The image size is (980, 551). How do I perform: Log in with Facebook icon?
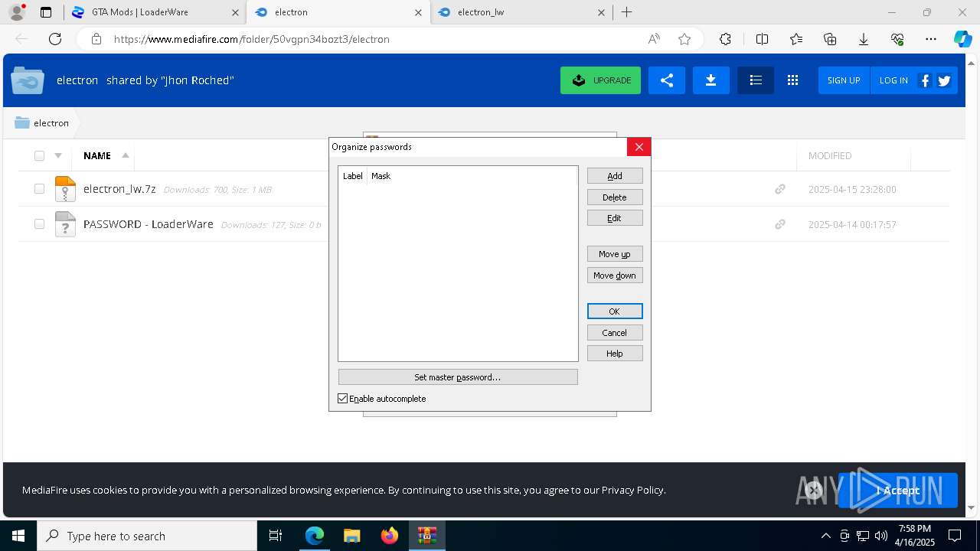(x=925, y=80)
